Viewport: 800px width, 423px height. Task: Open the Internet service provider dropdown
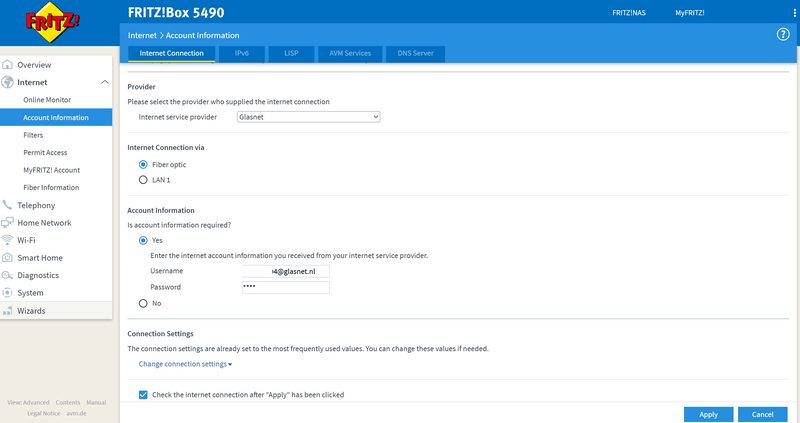pos(308,117)
